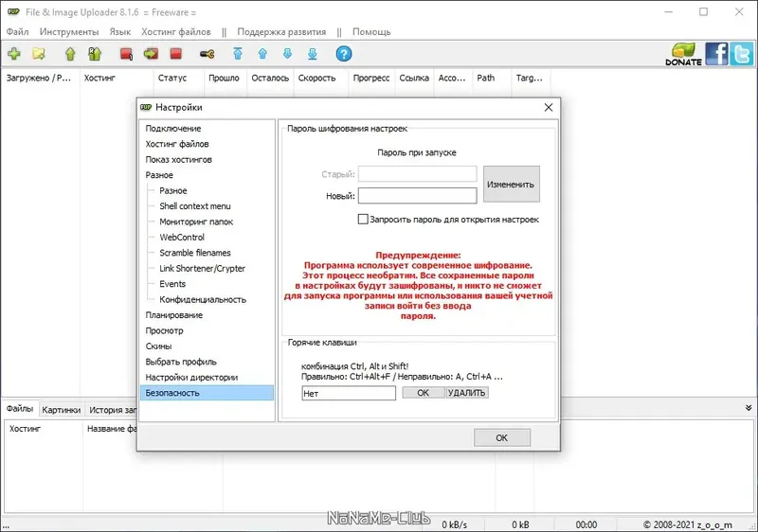Click the УДАЛИТЬ hotkey button
The image size is (758, 532).
466,393
